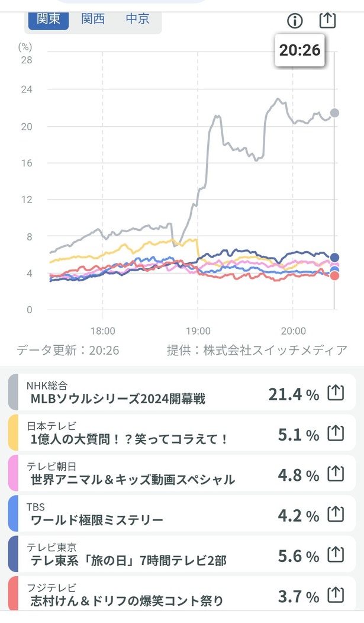Switch to the 中京 region tab
Image resolution: width=364 pixels, height=623 pixels.
click(137, 19)
